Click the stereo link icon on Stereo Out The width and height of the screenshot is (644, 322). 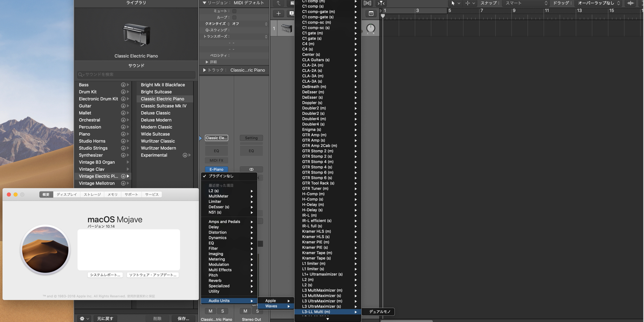pos(251,169)
